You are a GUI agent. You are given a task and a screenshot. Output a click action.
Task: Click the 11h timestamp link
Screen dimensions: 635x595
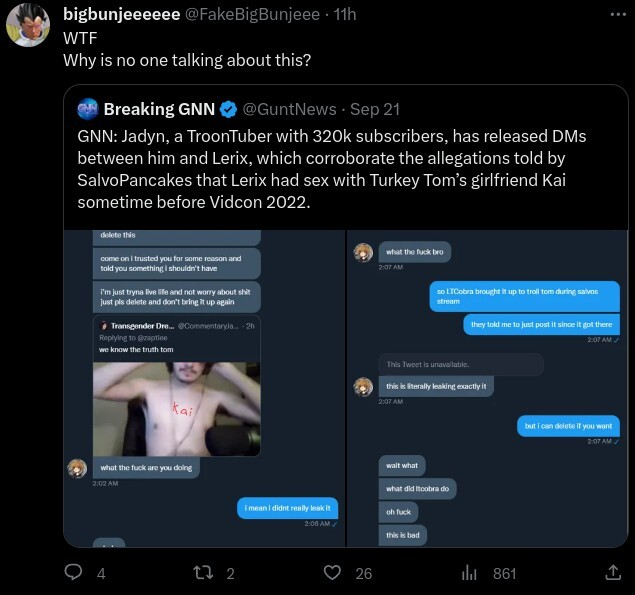345,15
